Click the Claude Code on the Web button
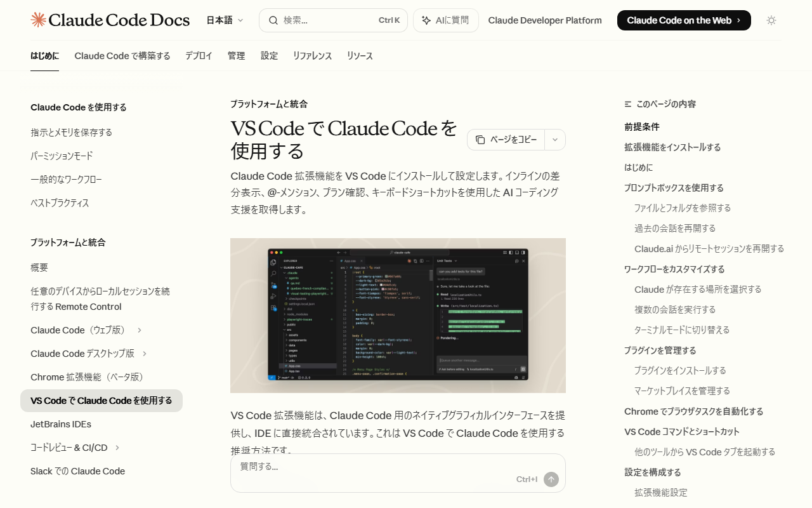The width and height of the screenshot is (812, 508). [x=684, y=20]
